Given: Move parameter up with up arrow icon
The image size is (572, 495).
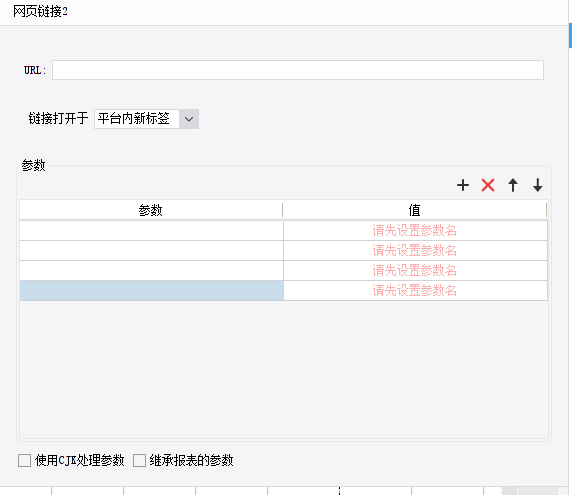Looking at the screenshot, I should click(513, 185).
